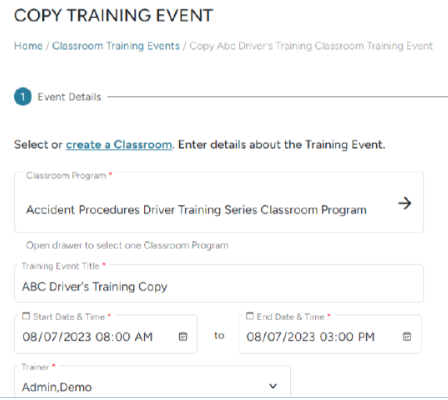Image resolution: width=448 pixels, height=400 pixels.
Task: Follow the create a Classroom link
Action: 119,145
